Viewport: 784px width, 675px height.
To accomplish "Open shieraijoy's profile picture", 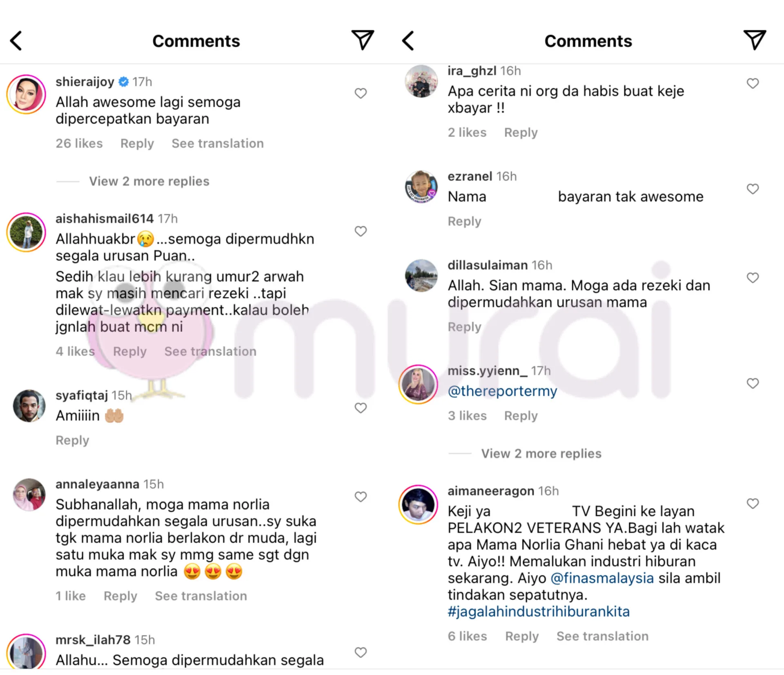I will [x=26, y=94].
